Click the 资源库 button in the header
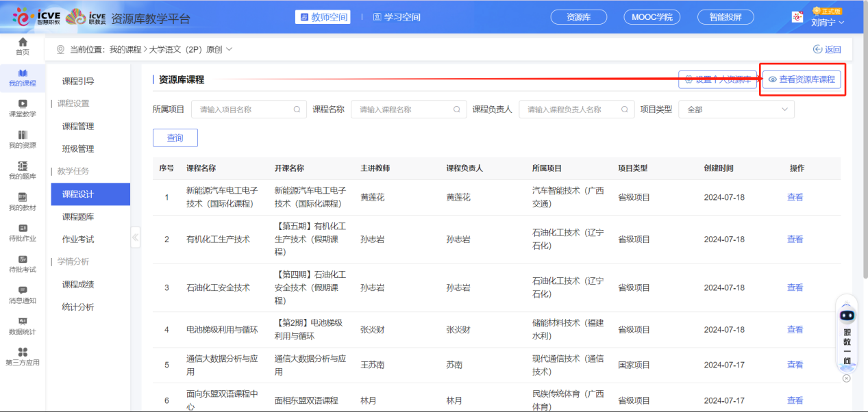Screen dimensions: 868x412 click(x=580, y=17)
